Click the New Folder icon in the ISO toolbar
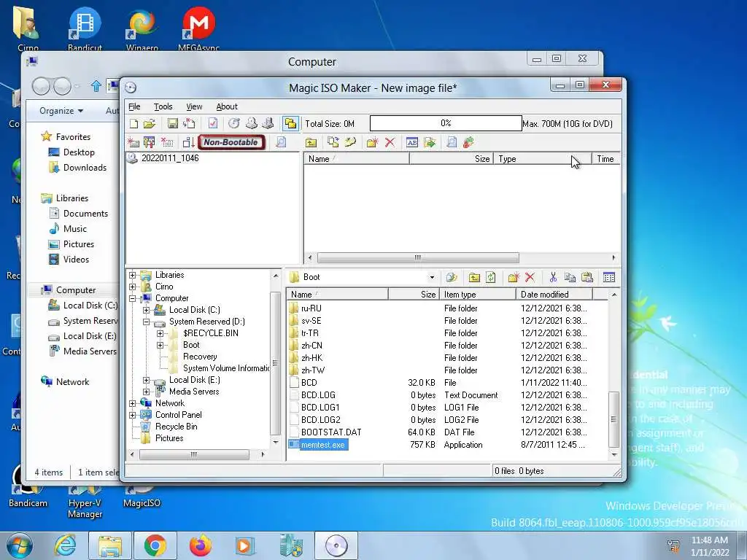This screenshot has height=560, width=747. coord(372,142)
